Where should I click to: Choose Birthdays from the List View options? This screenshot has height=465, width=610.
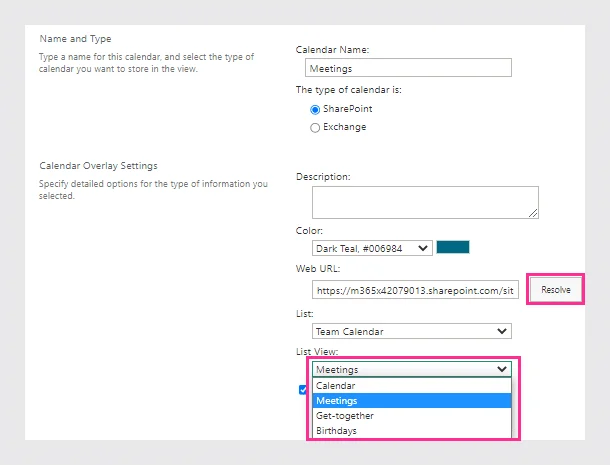pyautogui.click(x=412, y=431)
